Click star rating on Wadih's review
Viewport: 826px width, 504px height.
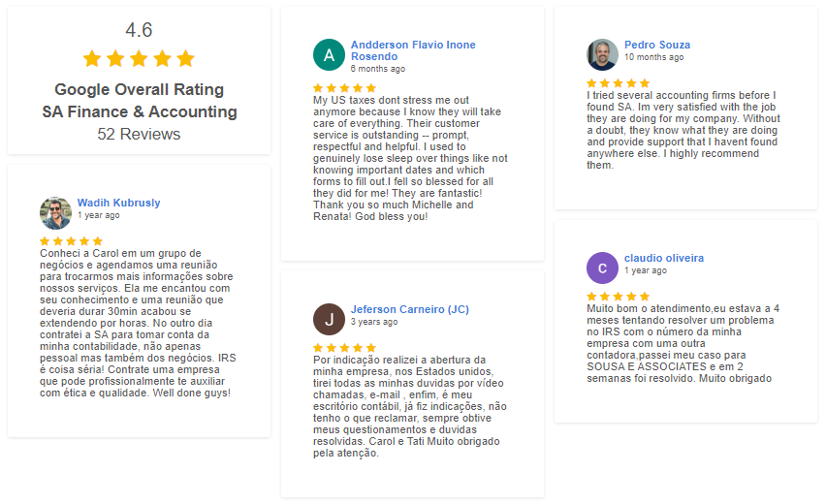[x=71, y=241]
